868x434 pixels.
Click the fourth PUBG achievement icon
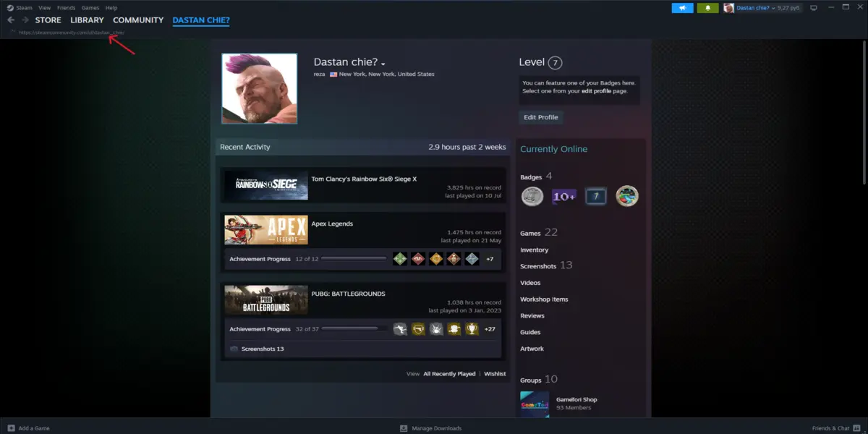(x=454, y=329)
